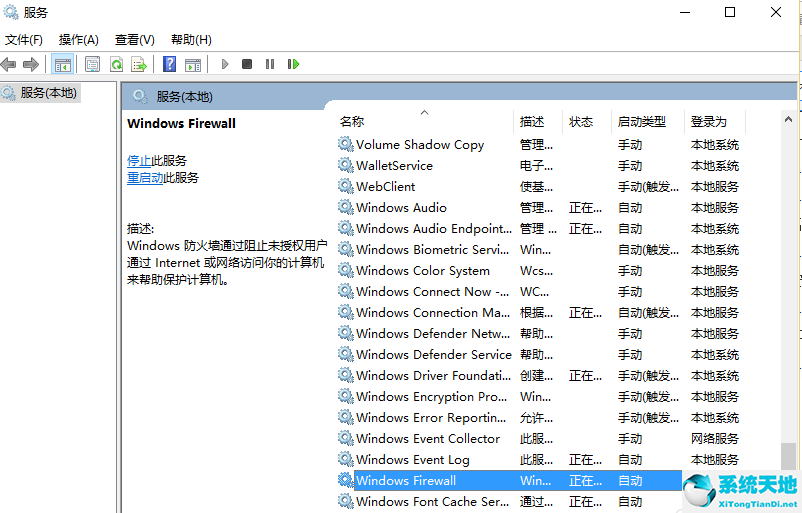
Task: Click the Export List toolbar icon
Action: 139,64
